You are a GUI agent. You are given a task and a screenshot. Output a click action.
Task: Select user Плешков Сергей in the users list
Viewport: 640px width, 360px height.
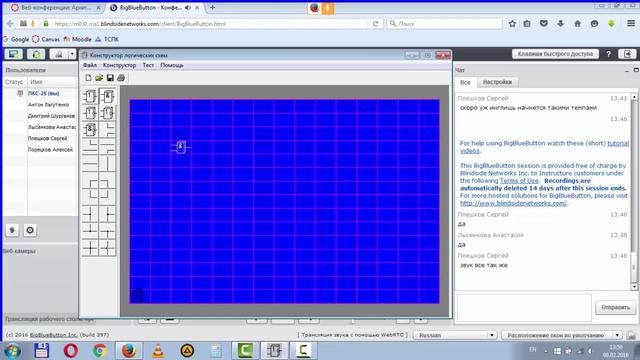pyautogui.click(x=47, y=138)
